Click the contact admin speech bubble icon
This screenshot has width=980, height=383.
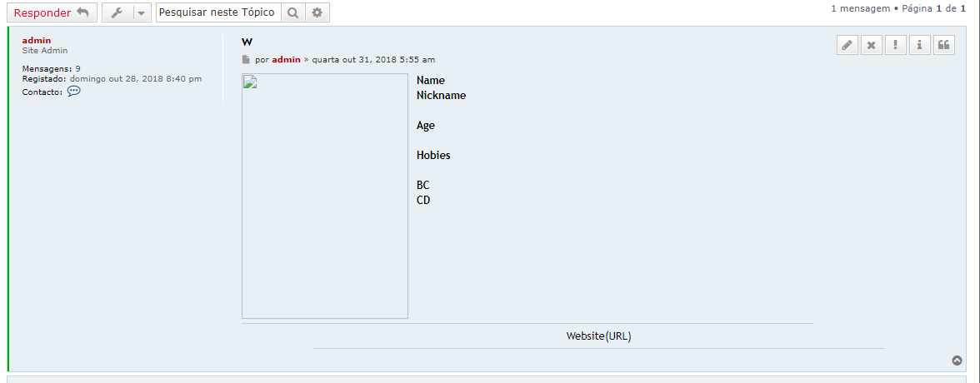tap(73, 92)
